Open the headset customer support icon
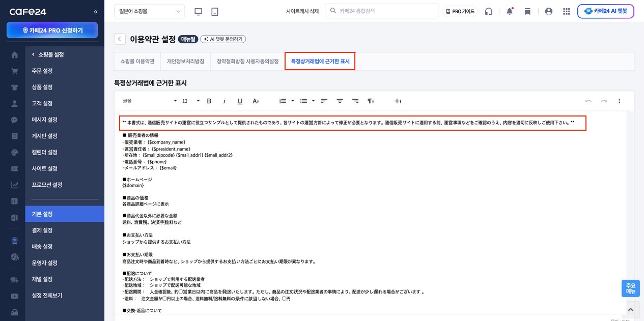 coord(489,11)
